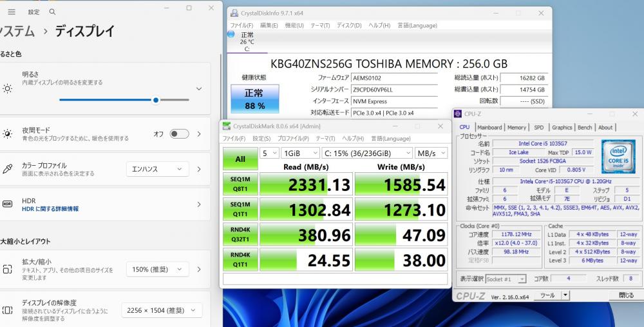Run the SEQ1M Q8T1 test
This screenshot has height=327, width=644.
click(x=240, y=184)
